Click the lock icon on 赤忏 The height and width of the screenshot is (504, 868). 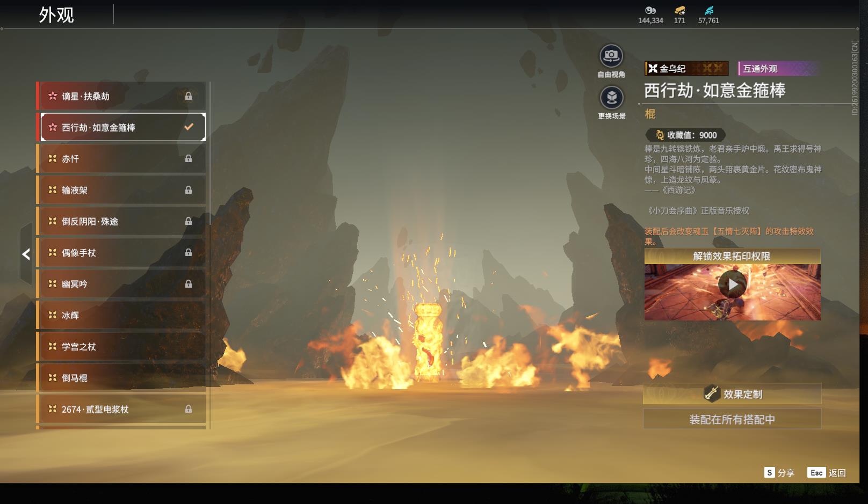pos(189,159)
